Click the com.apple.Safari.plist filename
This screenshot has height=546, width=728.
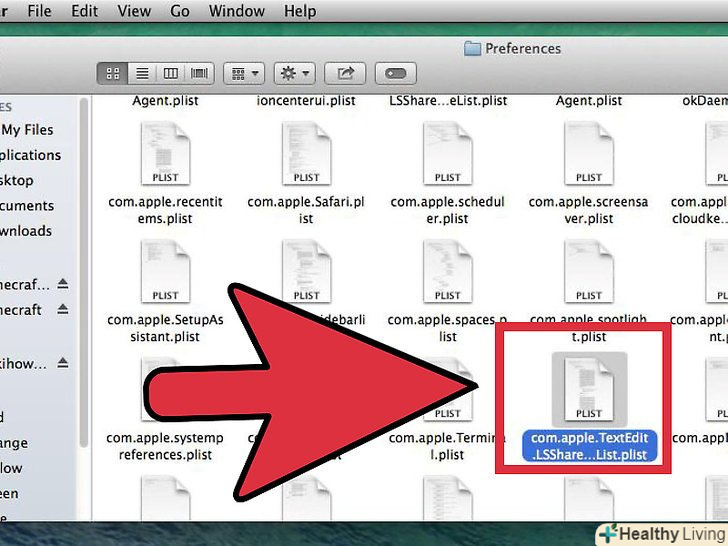(x=306, y=210)
